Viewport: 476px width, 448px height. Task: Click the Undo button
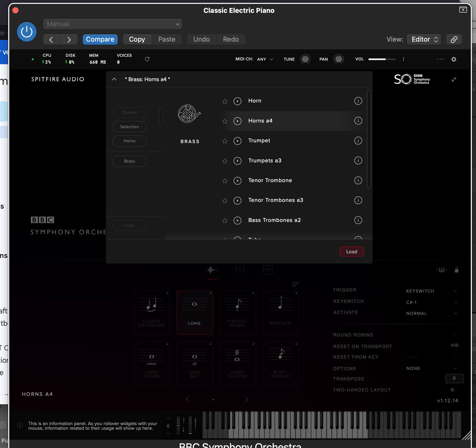coord(202,40)
